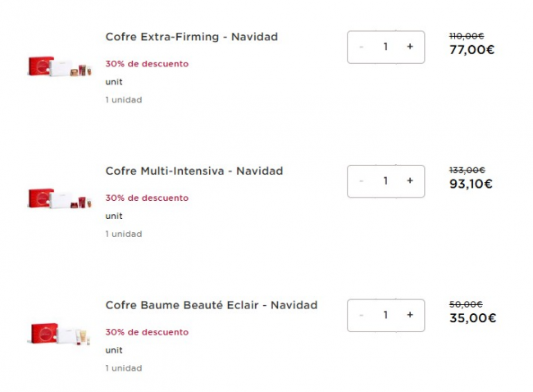Increase quantity of Cofre Extra-Firming

click(409, 47)
